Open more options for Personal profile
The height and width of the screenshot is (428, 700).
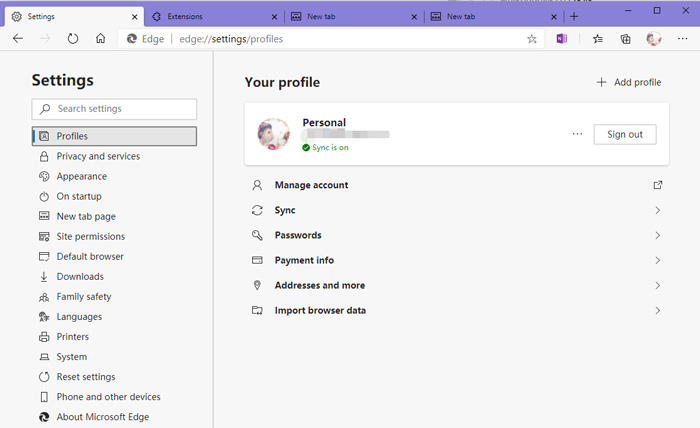pyautogui.click(x=577, y=134)
